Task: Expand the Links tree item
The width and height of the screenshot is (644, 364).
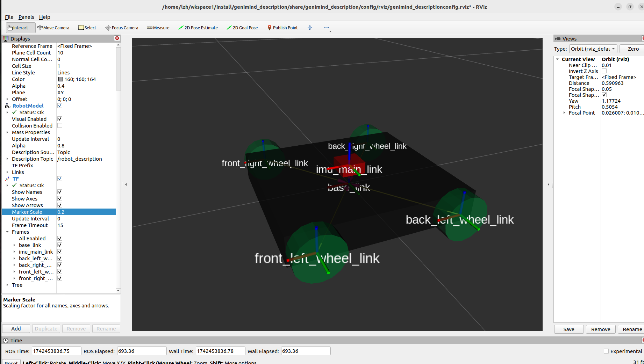Action: 7,172
